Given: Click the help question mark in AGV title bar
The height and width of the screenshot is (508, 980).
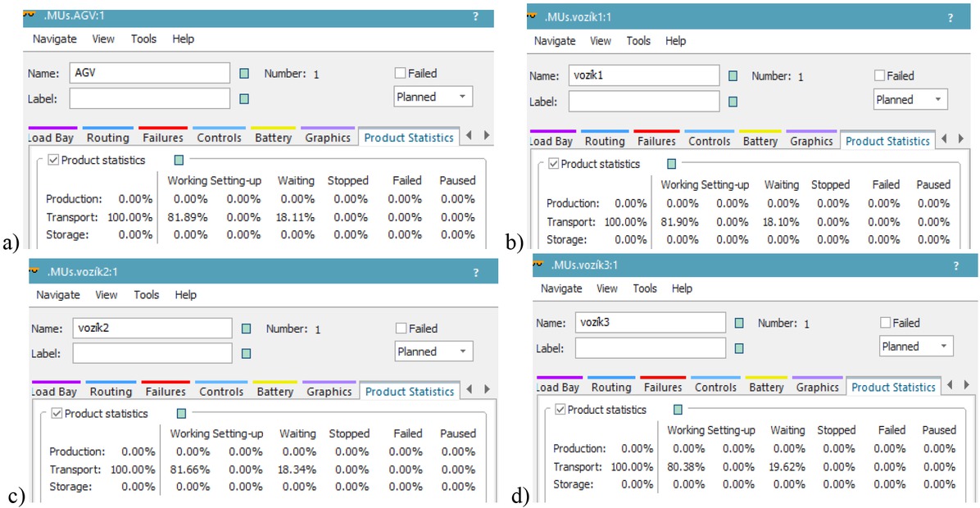Looking at the screenshot, I should click(475, 16).
